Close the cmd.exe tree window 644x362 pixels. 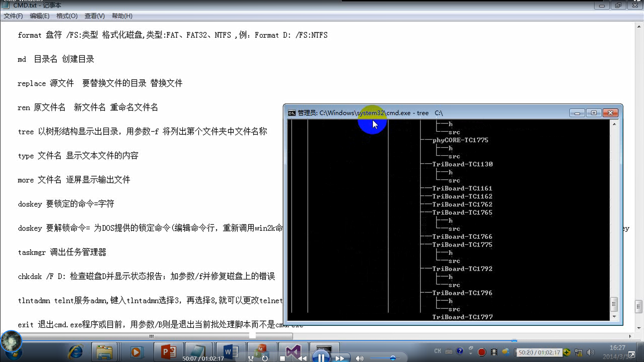tap(610, 113)
